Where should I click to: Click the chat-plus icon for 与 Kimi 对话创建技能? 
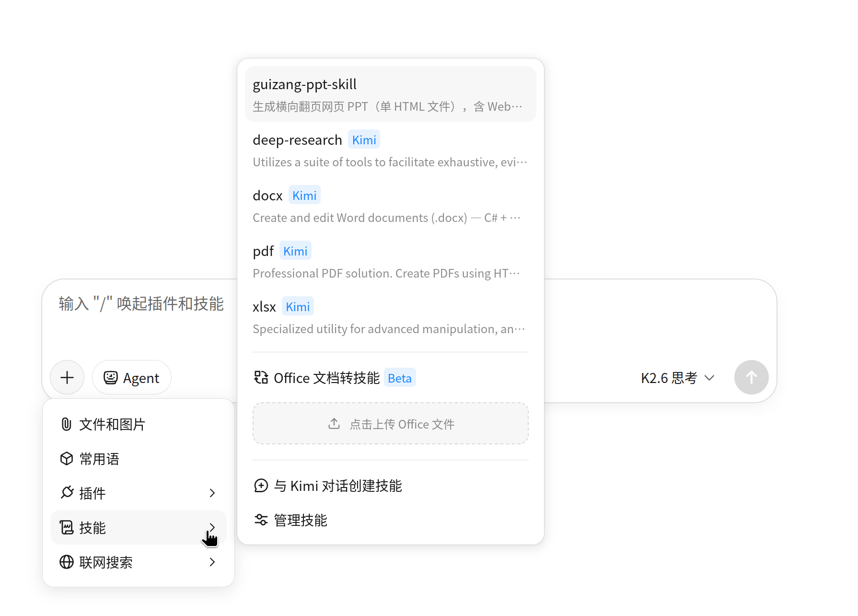[x=261, y=486]
